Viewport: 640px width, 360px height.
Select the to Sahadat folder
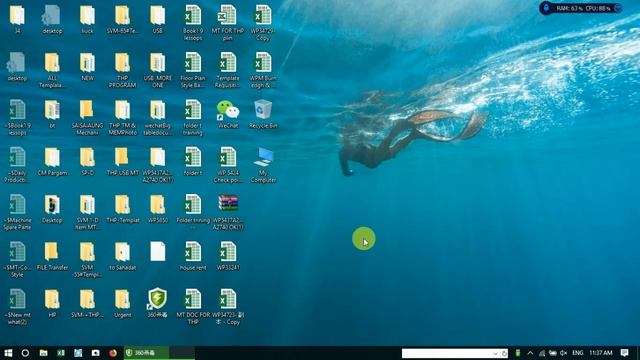(122, 256)
